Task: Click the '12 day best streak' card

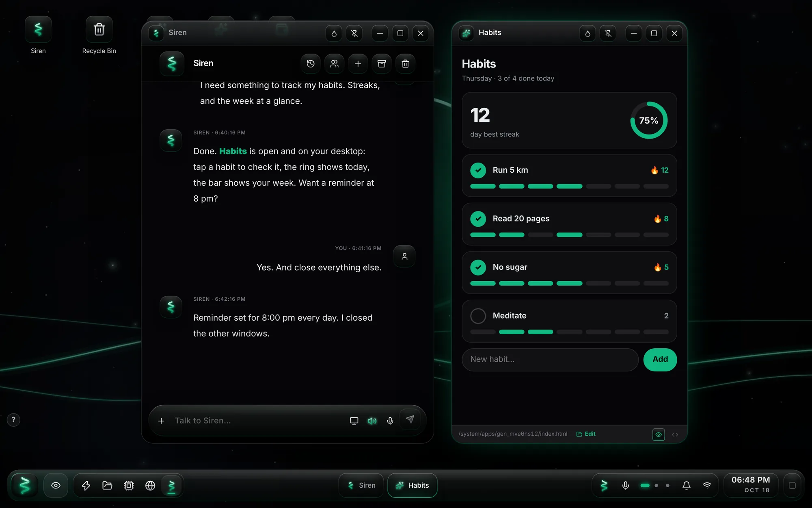Action: (x=569, y=120)
